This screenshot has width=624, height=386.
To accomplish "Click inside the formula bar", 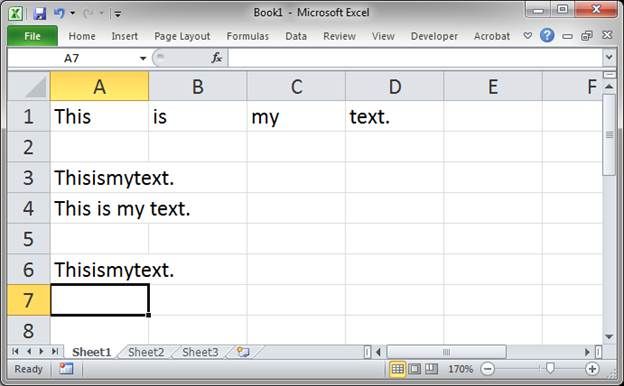I will click(415, 58).
